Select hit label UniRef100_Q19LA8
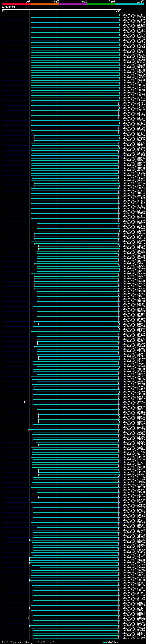Screen dimensions: 146x644 (133, 384)
